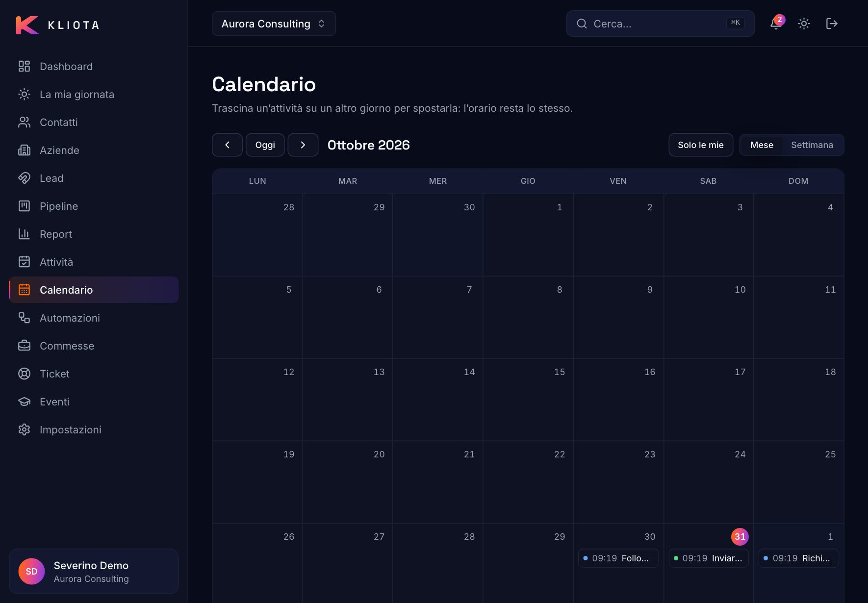Open Contatti people icon

click(x=24, y=122)
